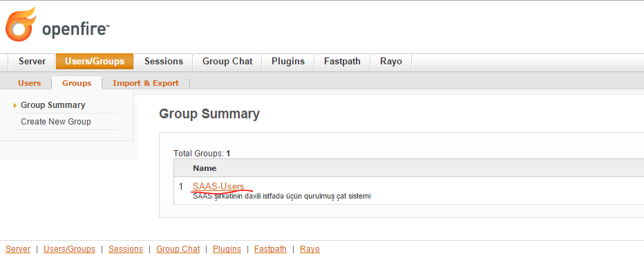
Task: Click the Total Groups: 1 text
Action: coord(202,154)
